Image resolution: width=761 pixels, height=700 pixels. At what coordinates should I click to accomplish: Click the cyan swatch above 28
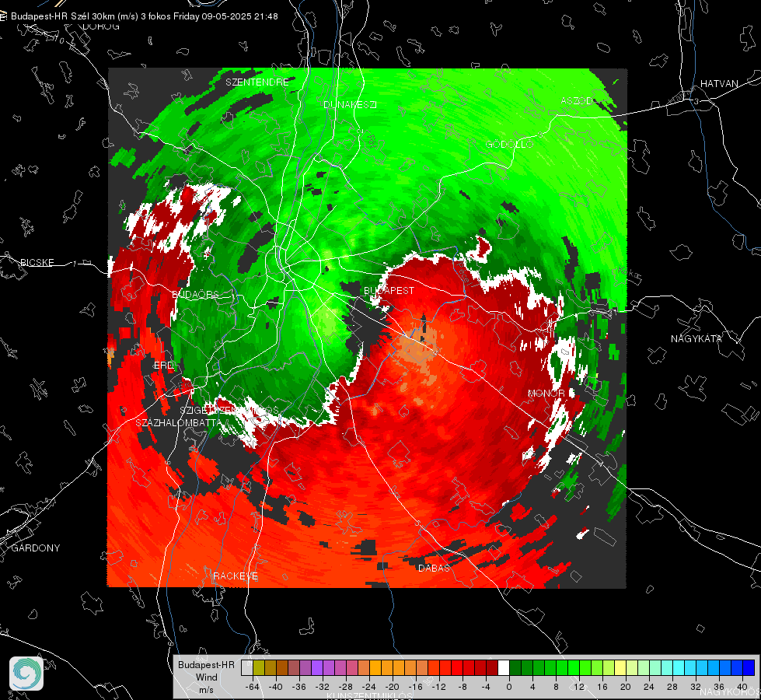click(x=679, y=667)
